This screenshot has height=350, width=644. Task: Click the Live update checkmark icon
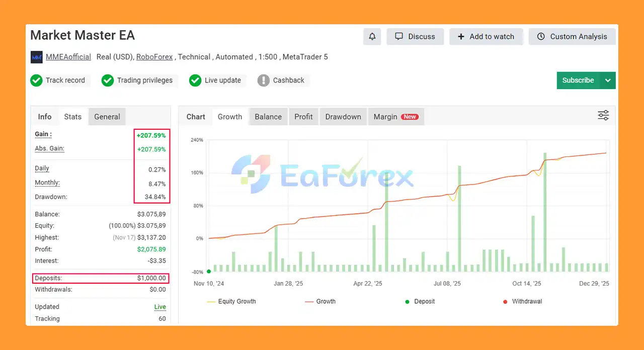pyautogui.click(x=195, y=80)
